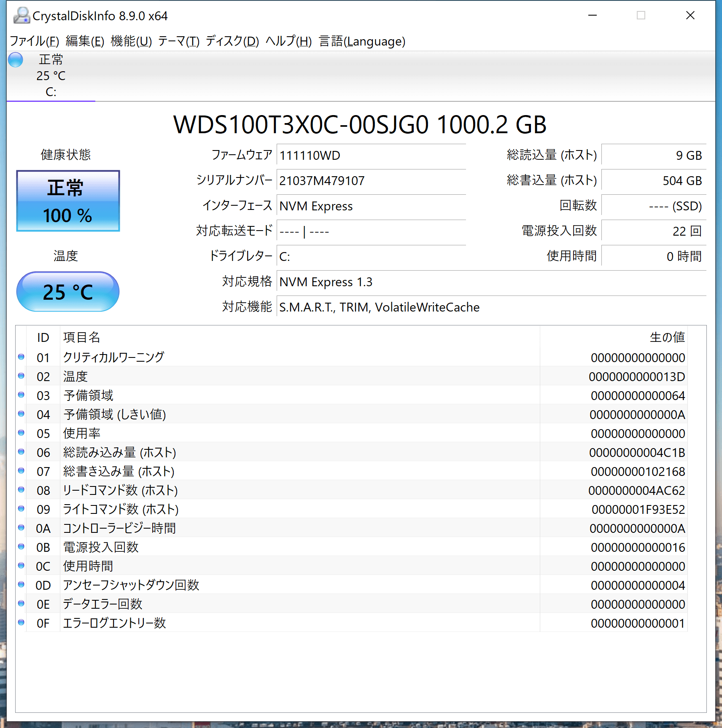Click the status icon for アンセーフシャットダウン回数
This screenshot has width=722, height=728.
click(21, 585)
